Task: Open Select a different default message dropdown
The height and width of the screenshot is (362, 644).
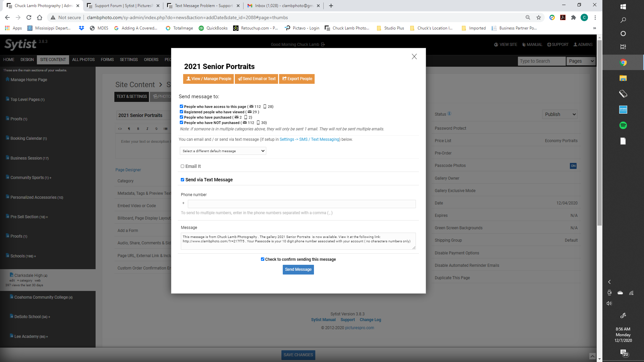Action: pos(223,151)
